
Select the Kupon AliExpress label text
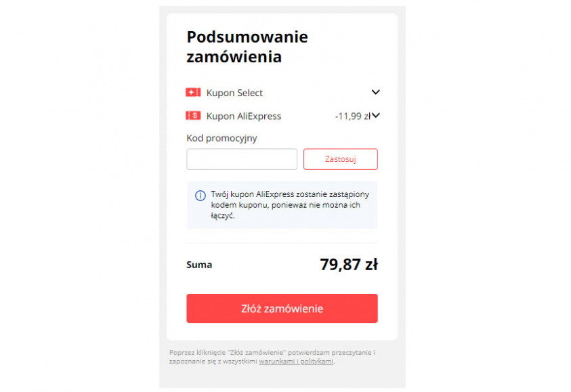click(243, 116)
